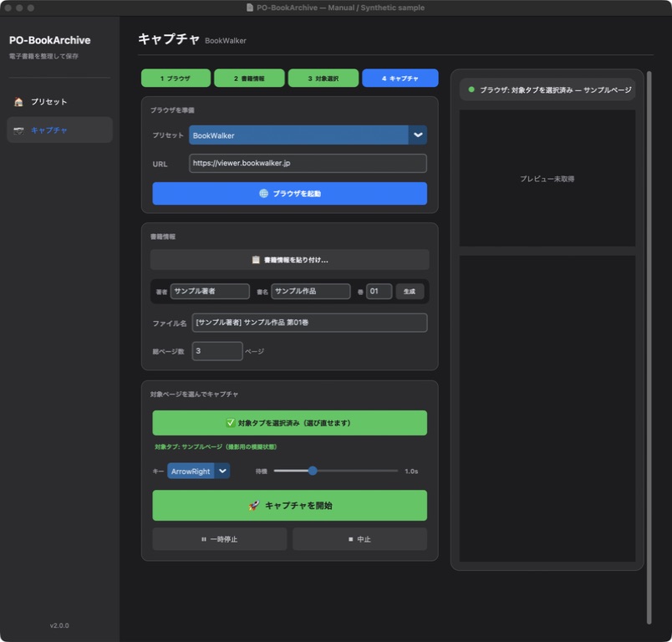Edit the 巻 volume number field
Screen dimensions: 672x642
pos(379,292)
